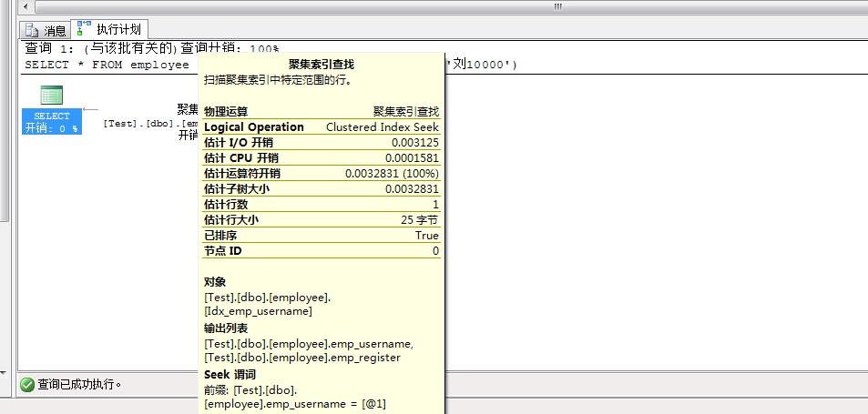The width and height of the screenshot is (868, 414).
Task: Click the Clustered Index Seek value
Action: 383,127
